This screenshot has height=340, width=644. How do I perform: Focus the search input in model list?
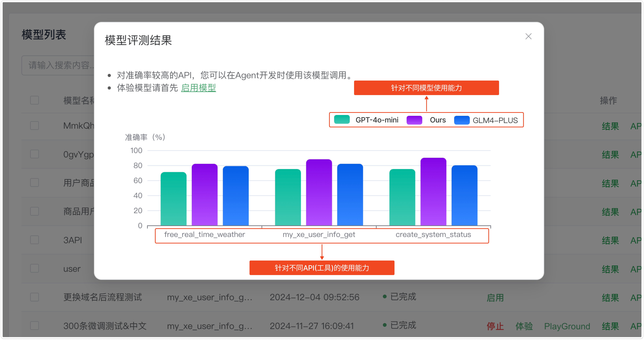58,65
